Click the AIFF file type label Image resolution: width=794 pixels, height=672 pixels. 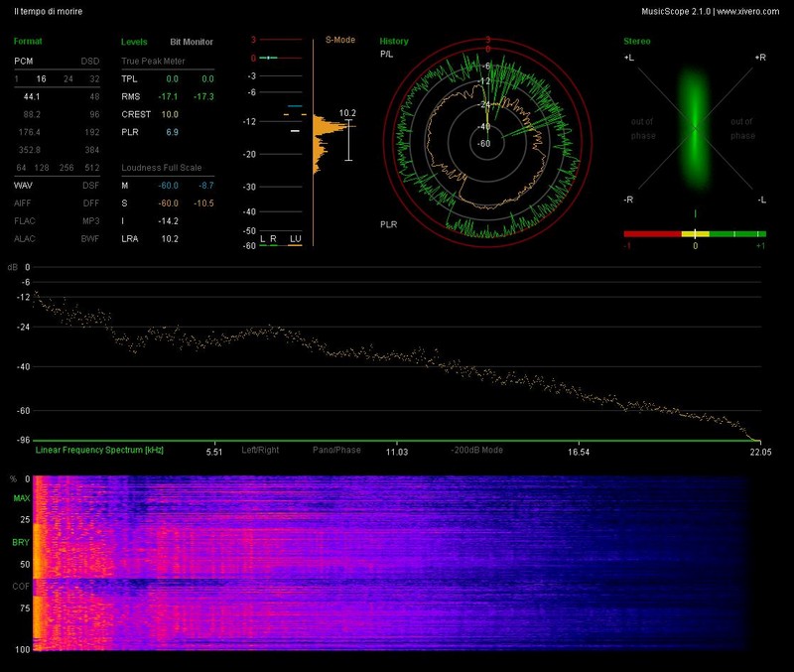[23, 203]
